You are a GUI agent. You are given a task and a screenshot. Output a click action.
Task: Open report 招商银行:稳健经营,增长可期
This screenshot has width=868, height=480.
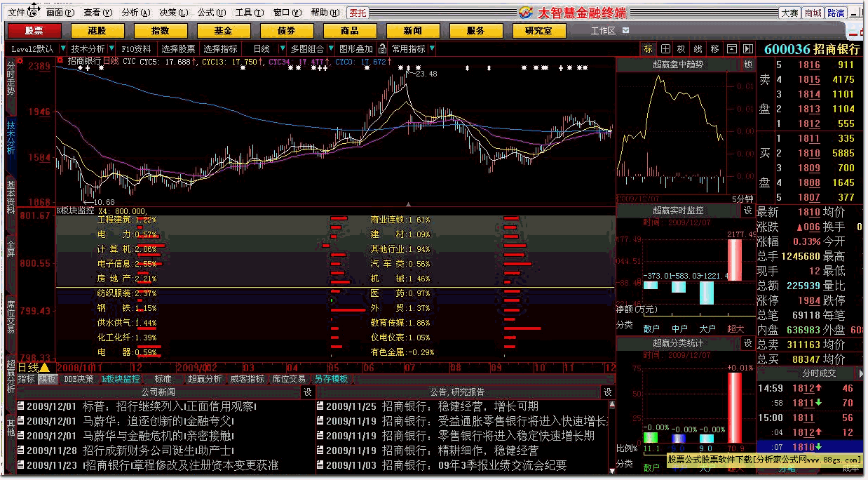460,406
